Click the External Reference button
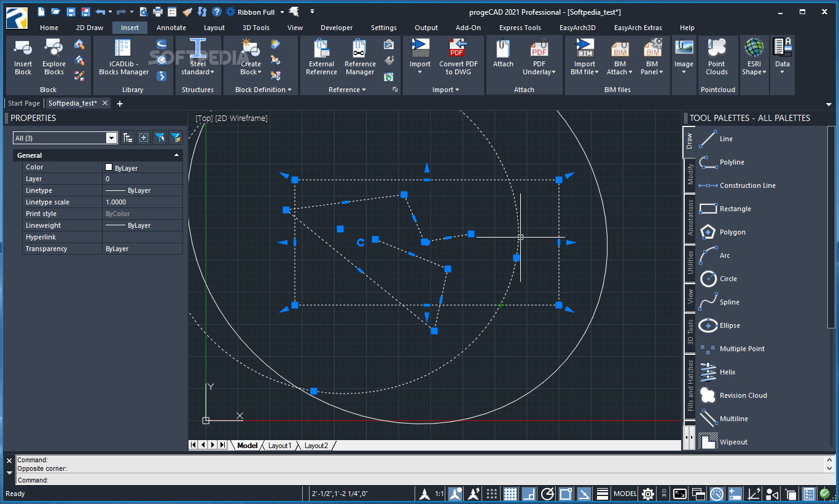 tap(321, 56)
